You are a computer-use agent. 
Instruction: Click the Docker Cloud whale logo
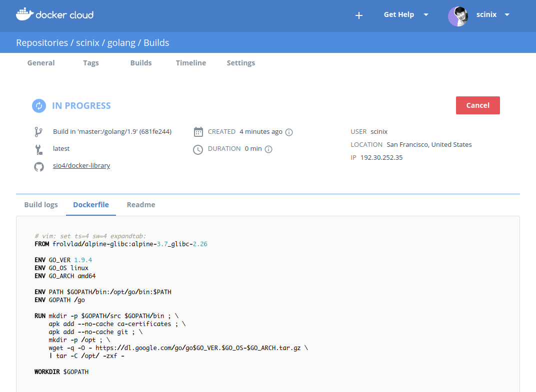[24, 14]
